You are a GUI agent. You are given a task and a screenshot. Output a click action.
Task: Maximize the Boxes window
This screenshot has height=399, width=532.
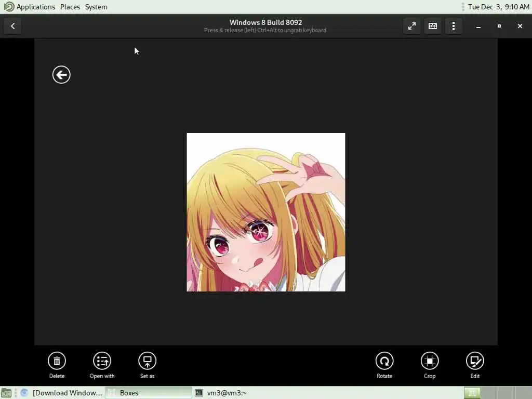[499, 26]
